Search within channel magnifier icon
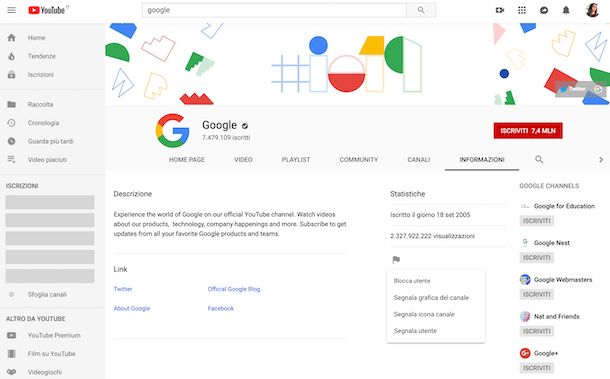610x379 pixels. [x=539, y=159]
